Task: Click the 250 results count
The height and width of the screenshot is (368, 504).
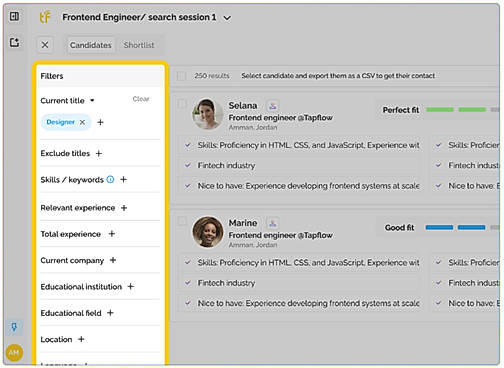Action: [x=212, y=76]
